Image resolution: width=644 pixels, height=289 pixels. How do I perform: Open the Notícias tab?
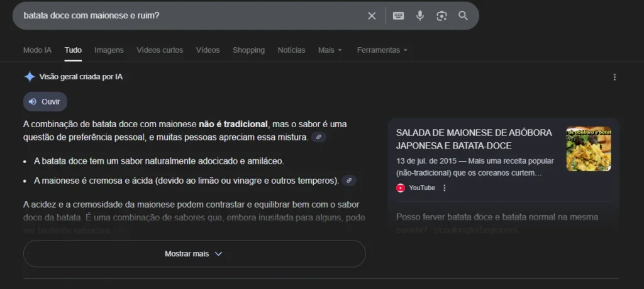pos(291,50)
